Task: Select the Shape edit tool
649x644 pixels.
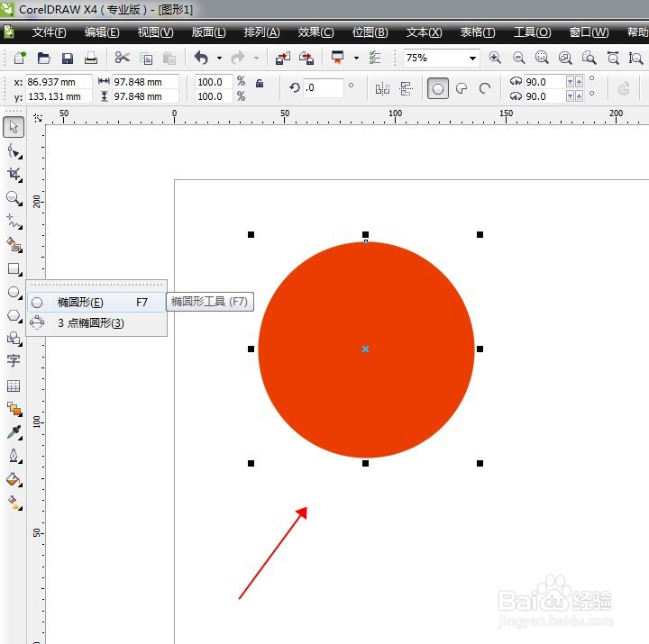Action: pyautogui.click(x=14, y=151)
